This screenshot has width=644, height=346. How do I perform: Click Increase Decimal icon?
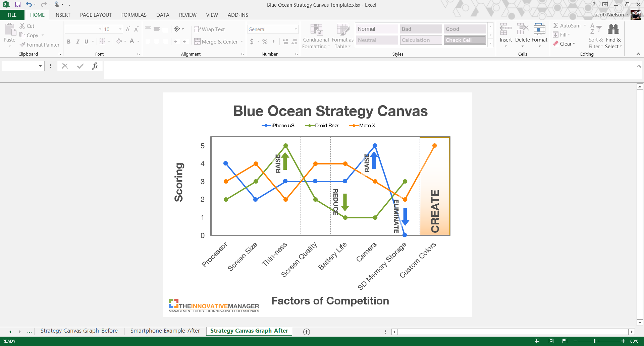coord(285,42)
